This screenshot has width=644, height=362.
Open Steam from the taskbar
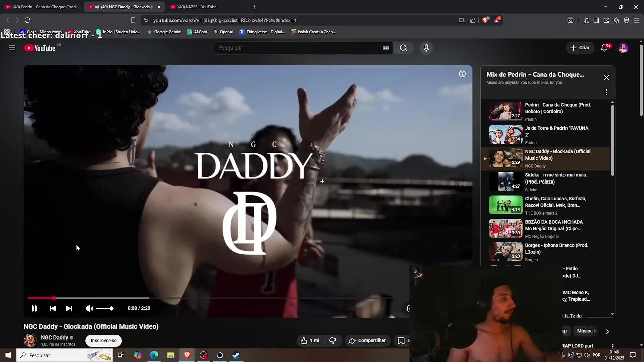(236, 355)
